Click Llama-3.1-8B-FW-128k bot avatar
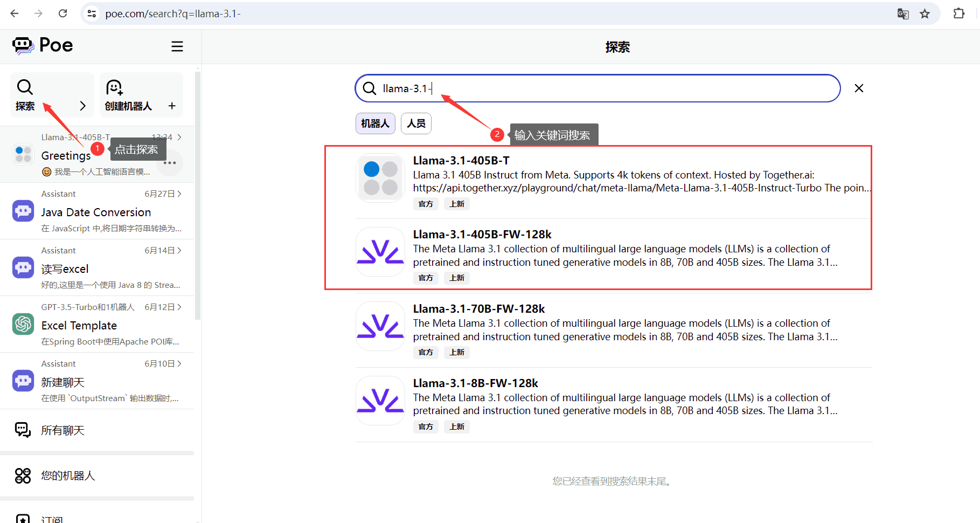Image resolution: width=980 pixels, height=523 pixels. coord(380,401)
